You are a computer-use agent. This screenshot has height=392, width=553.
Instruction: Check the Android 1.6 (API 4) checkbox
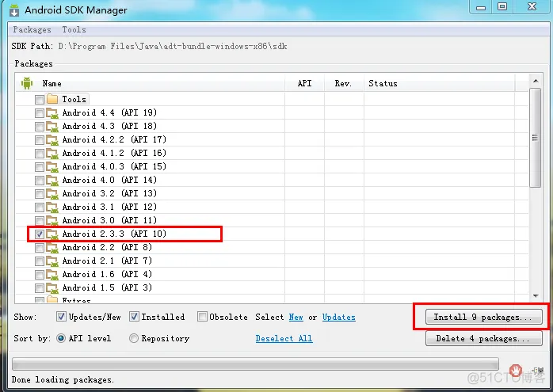40,274
